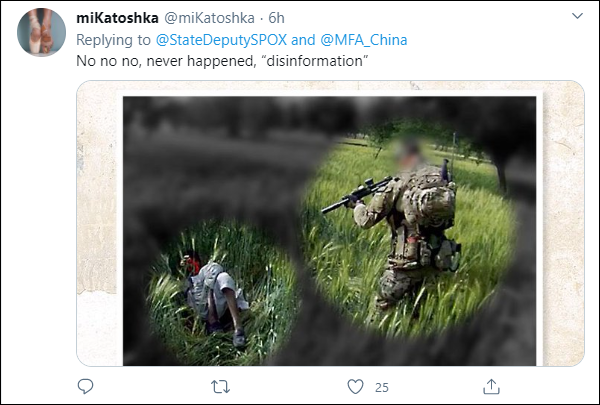Click the bold miKatoshka display name

[117, 18]
